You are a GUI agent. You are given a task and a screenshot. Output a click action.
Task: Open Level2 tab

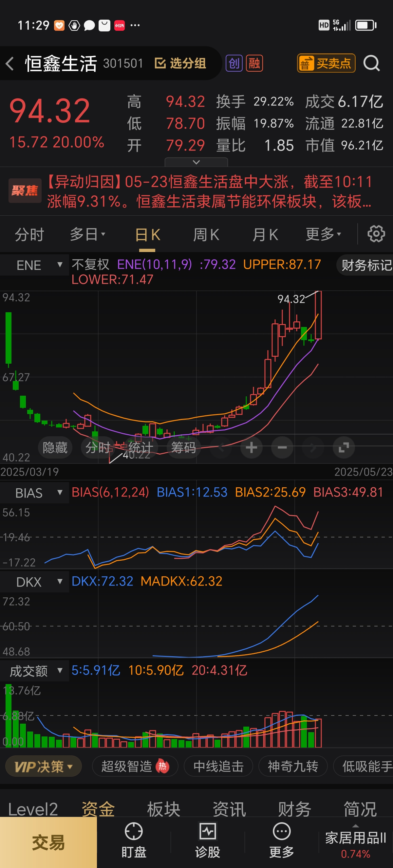[33, 809]
